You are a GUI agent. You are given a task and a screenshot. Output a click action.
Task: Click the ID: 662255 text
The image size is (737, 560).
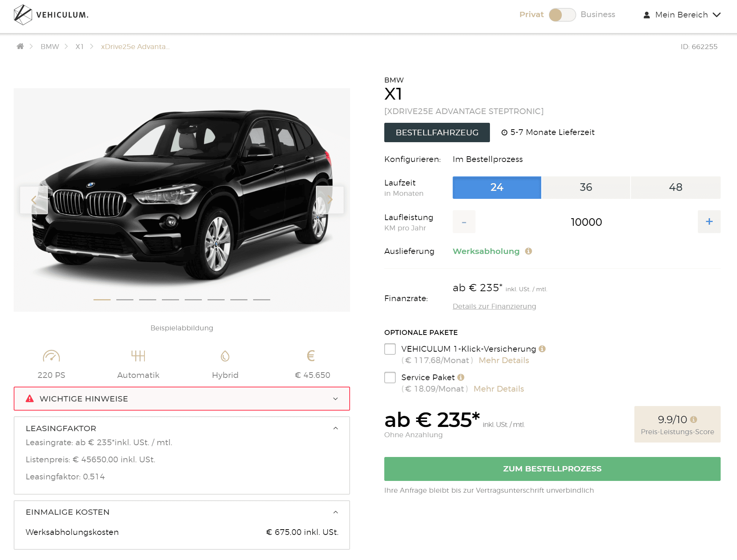[x=699, y=46]
